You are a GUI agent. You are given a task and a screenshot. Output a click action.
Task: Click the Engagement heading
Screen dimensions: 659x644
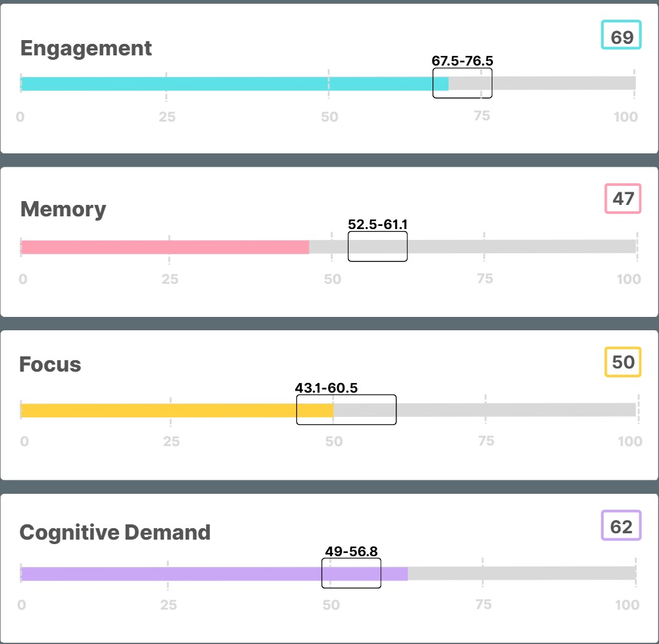(86, 48)
